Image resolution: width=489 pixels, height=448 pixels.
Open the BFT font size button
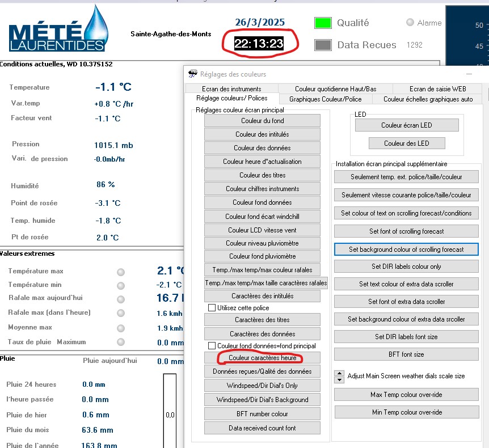[406, 354]
